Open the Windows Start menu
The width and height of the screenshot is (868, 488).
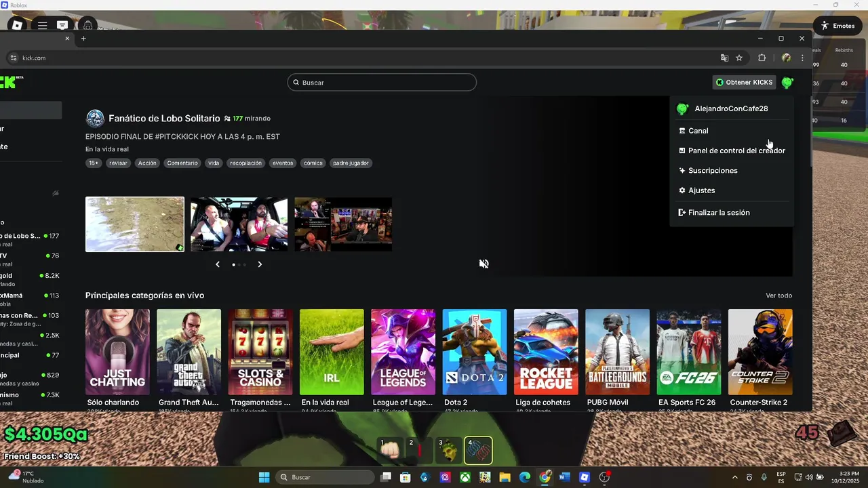264,477
